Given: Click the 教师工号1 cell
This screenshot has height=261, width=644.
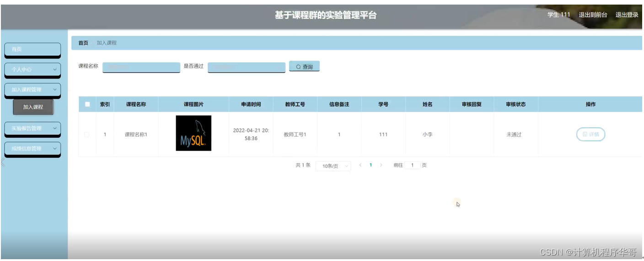Looking at the screenshot, I should coord(295,135).
